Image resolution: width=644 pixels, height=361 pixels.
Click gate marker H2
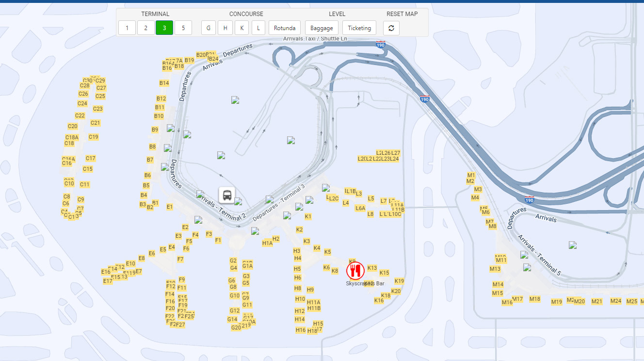[x=276, y=239]
